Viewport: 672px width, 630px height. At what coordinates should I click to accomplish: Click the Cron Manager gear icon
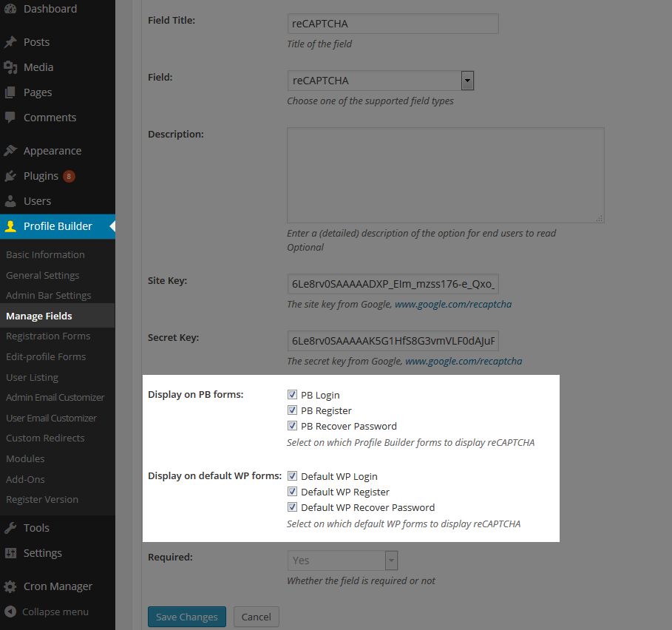[10, 586]
